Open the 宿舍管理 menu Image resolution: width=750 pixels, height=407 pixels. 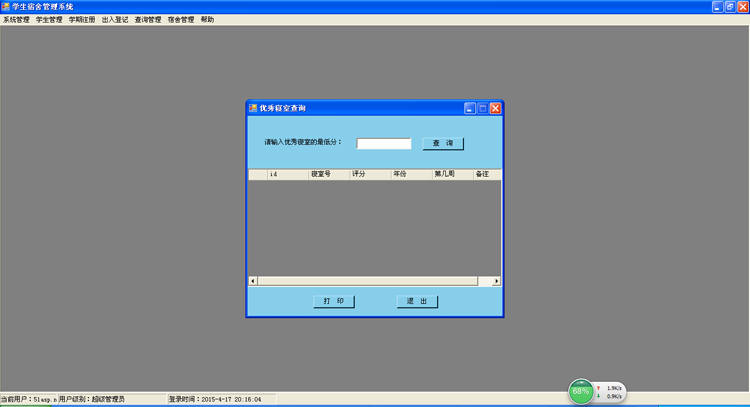coord(181,20)
